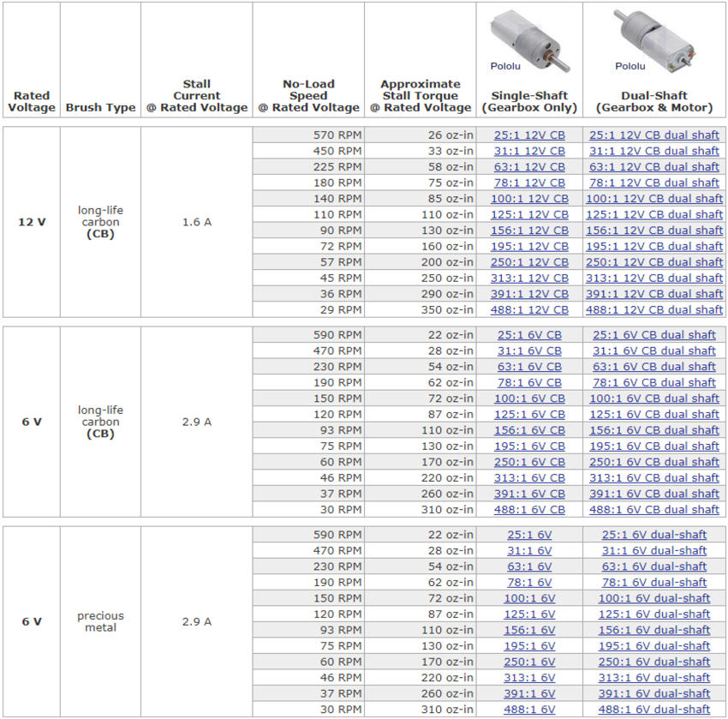Open 156:1 6V CB dual shaft link
This screenshot has width=728, height=719.
click(x=654, y=430)
